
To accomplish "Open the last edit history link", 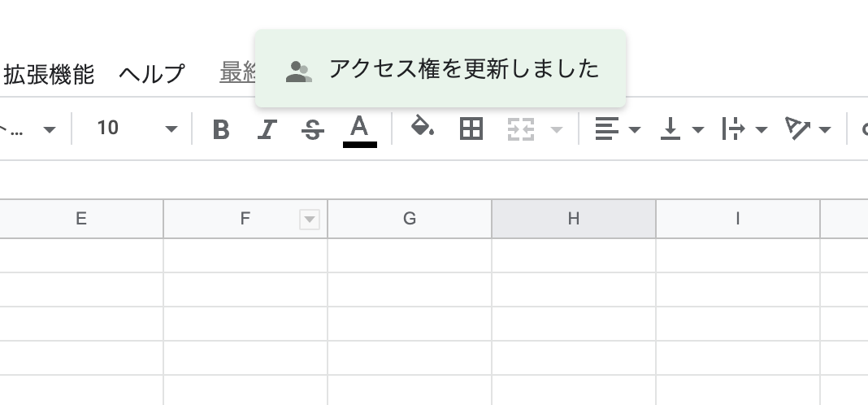I will click(x=238, y=72).
